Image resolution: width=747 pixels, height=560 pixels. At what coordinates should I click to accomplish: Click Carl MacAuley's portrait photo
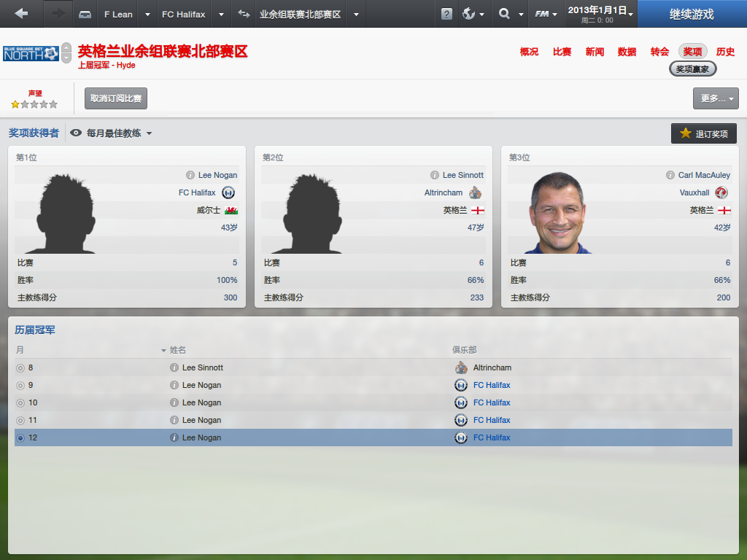557,213
